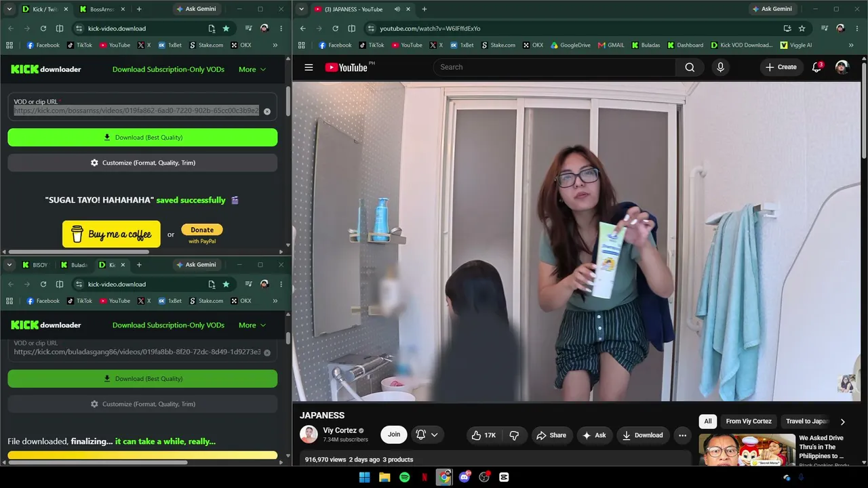Open tab search dropdown in YouTube window
Screen dimensions: 868x488
(x=302, y=9)
